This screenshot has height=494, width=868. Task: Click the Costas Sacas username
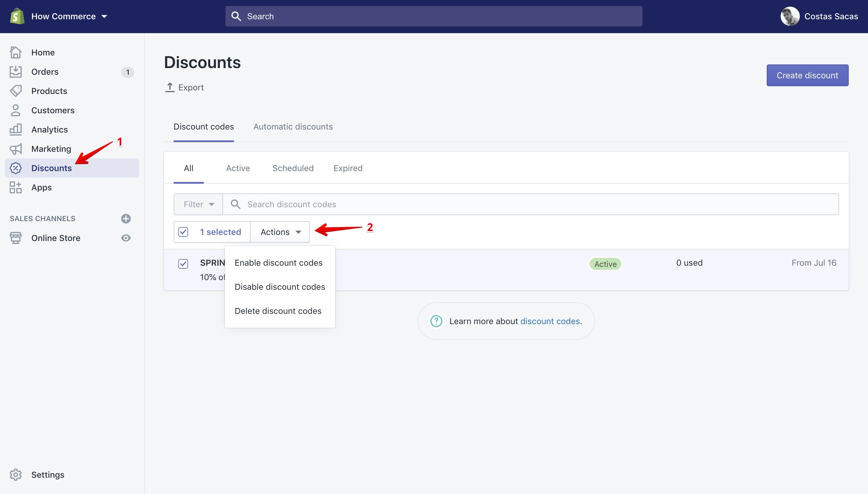click(x=831, y=16)
